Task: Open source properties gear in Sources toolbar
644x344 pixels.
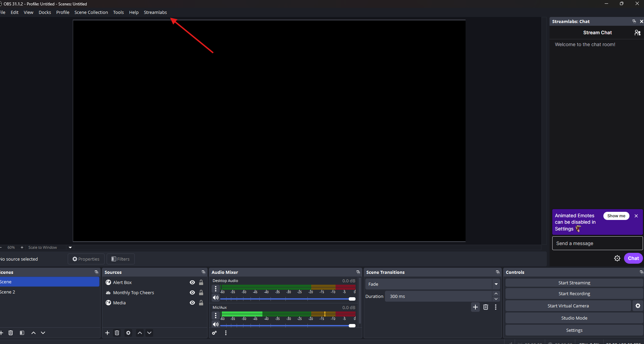Action: [x=128, y=333]
